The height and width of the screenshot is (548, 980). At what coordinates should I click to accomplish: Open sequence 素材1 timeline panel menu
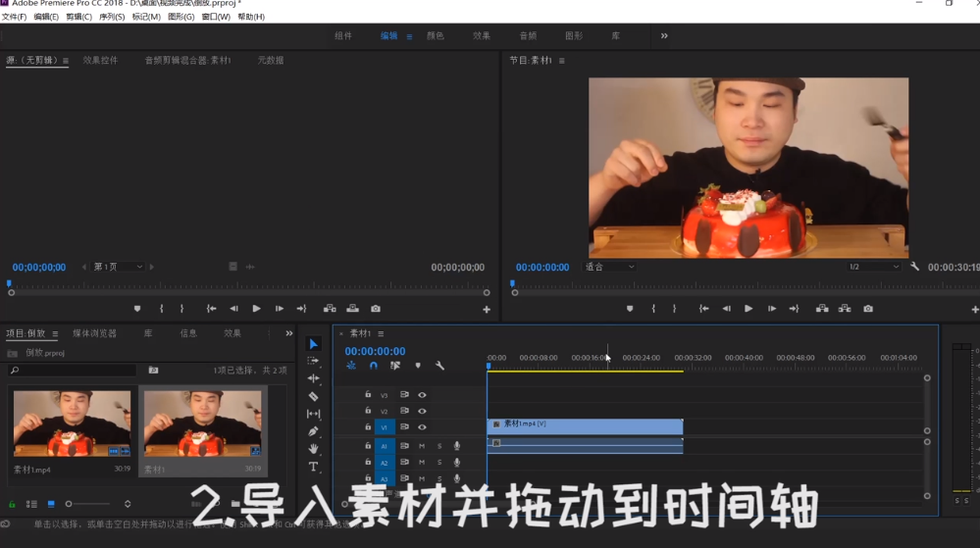click(381, 333)
